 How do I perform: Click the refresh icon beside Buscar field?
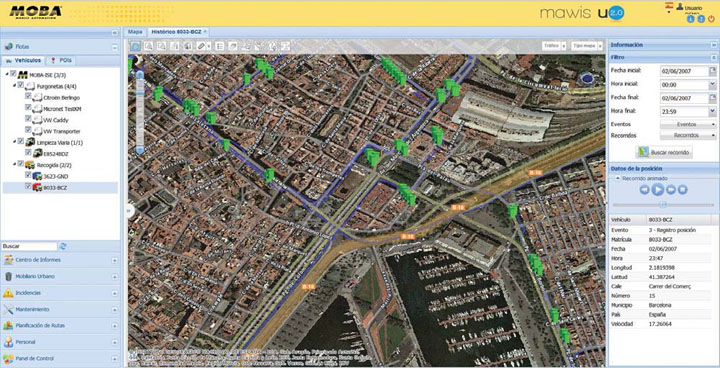tap(63, 246)
